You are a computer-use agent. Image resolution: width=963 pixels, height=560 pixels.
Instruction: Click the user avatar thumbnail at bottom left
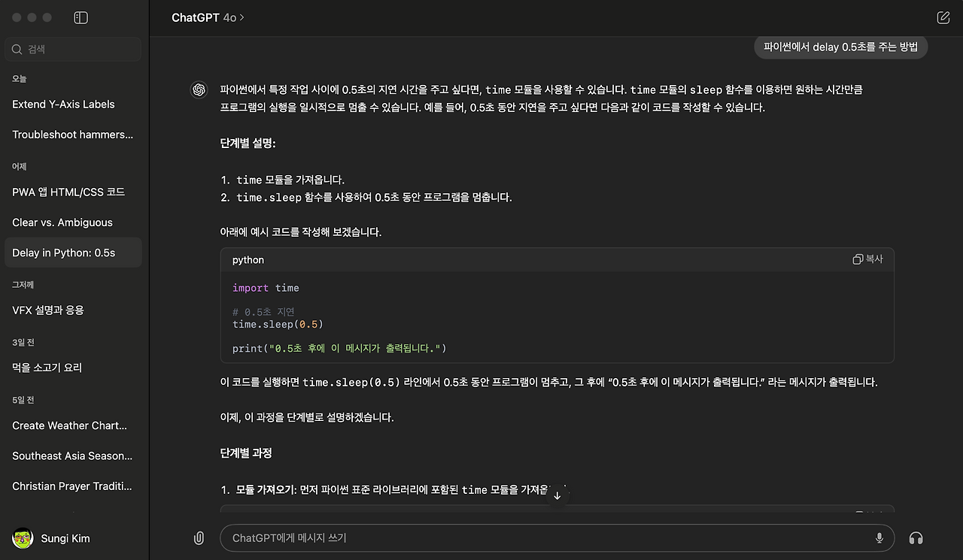(22, 538)
